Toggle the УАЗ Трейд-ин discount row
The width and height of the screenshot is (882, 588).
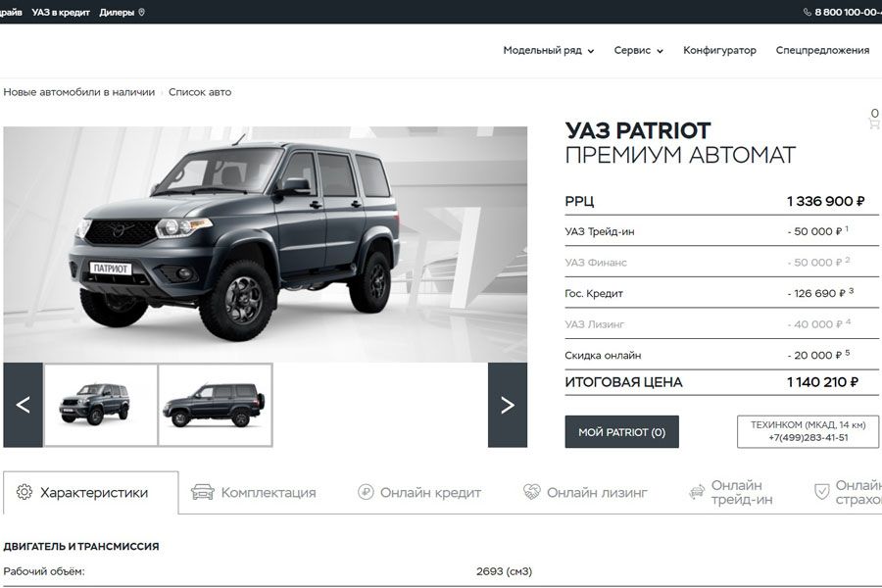721,231
